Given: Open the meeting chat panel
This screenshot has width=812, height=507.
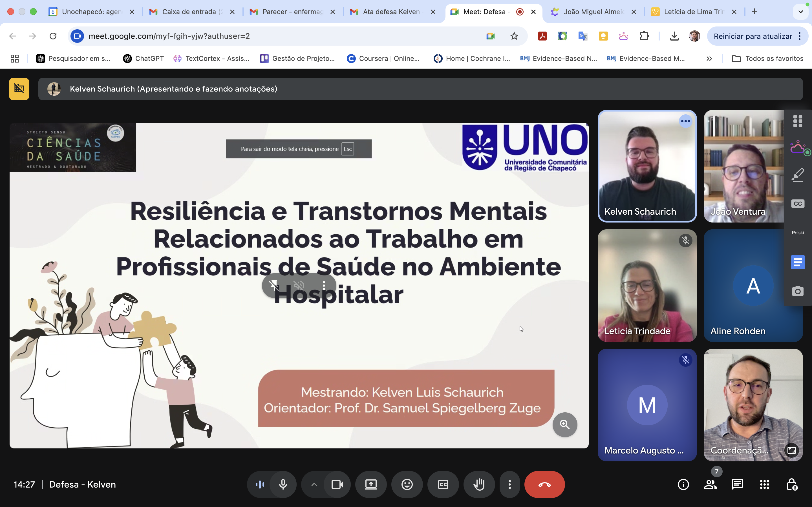Looking at the screenshot, I should 737,484.
